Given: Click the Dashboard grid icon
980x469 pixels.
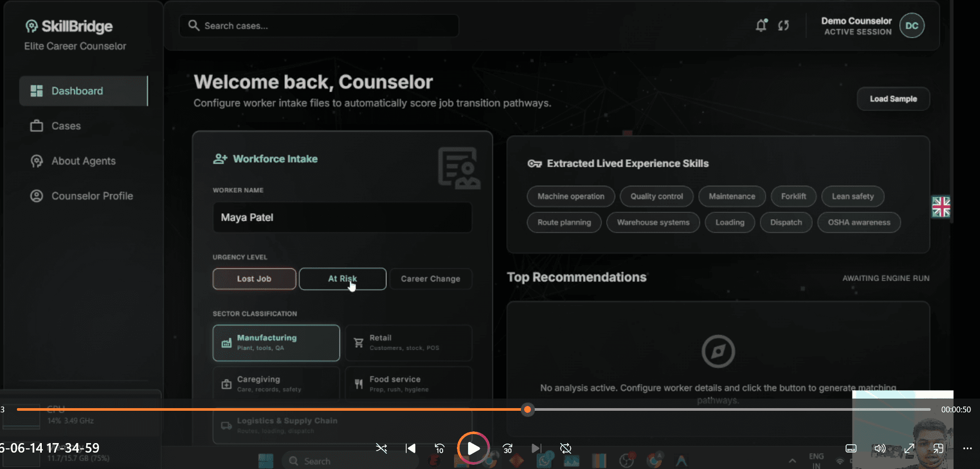Looking at the screenshot, I should pos(37,91).
